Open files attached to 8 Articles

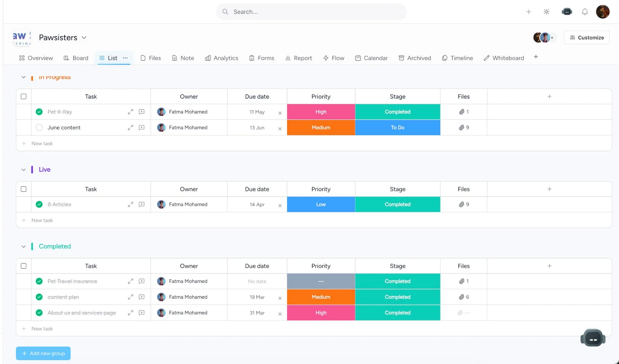463,204
